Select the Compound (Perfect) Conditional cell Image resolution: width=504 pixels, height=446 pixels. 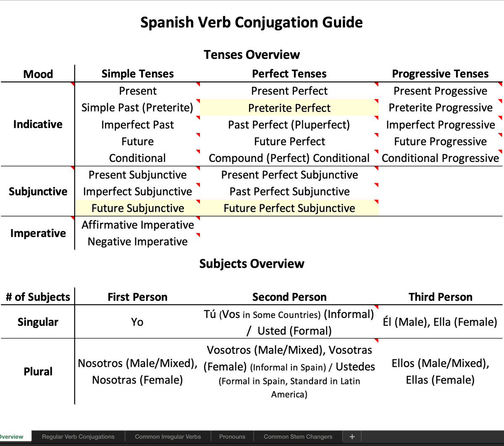(289, 158)
